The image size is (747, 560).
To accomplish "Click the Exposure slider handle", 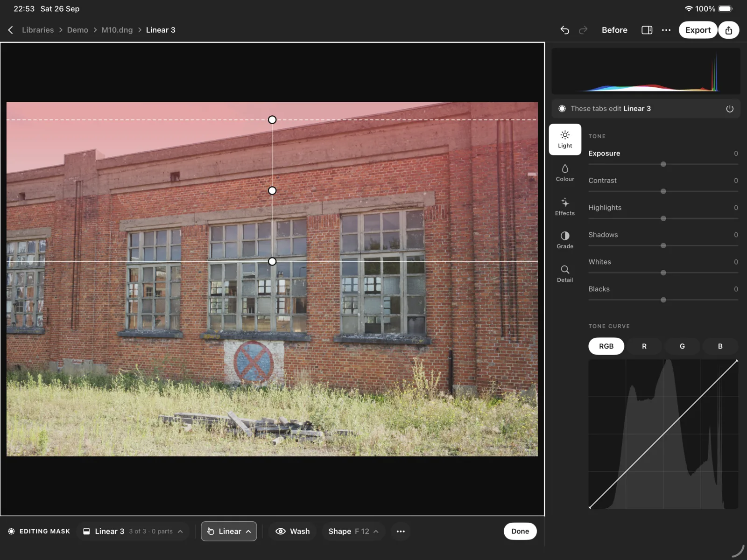I will pos(663,164).
